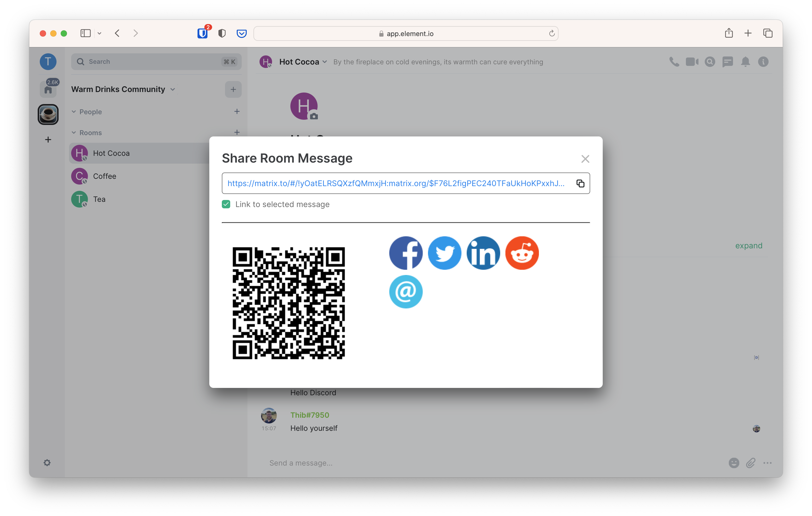The image size is (812, 516).
Task: Open the Hot Cocoa room name dropdown
Action: coord(325,62)
